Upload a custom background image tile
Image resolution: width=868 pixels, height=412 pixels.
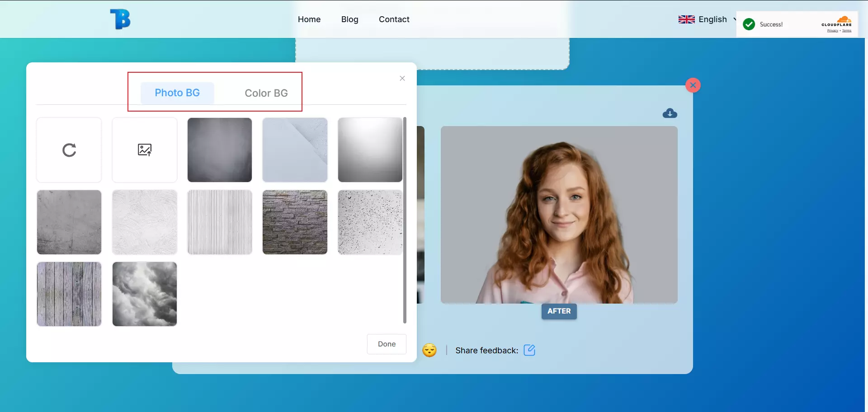[x=145, y=150]
